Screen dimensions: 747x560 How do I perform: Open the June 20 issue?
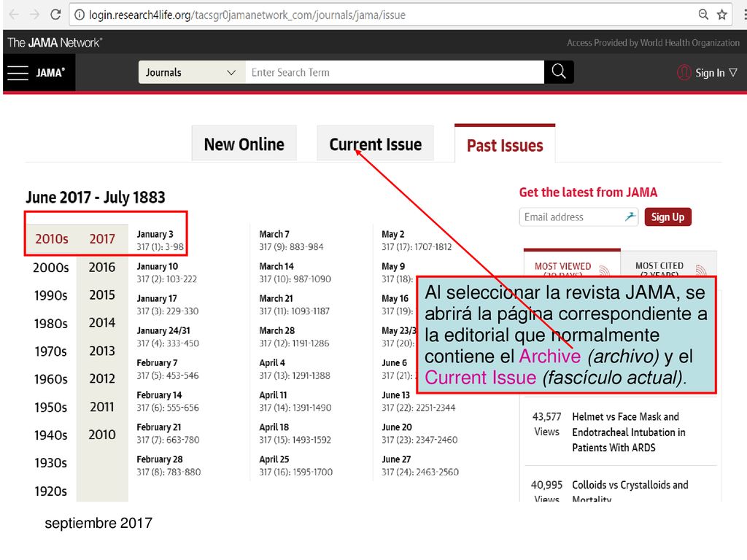419,433
